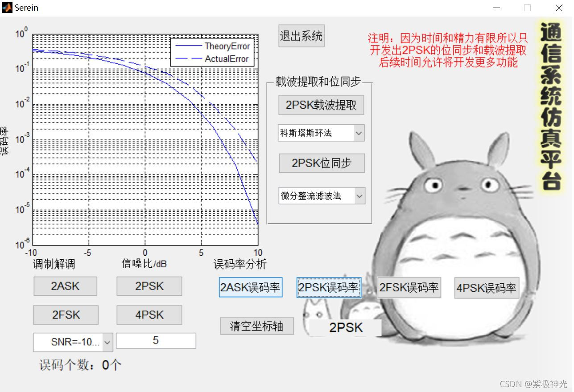Focus the input field containing 5
This screenshot has height=392, width=574.
click(156, 341)
